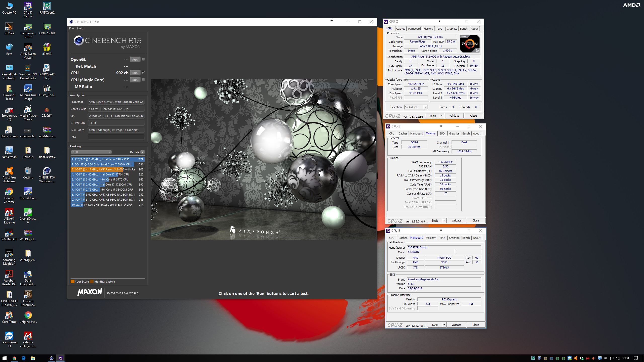Open Tools dropdown arrow in Mainboard window

tap(444, 325)
